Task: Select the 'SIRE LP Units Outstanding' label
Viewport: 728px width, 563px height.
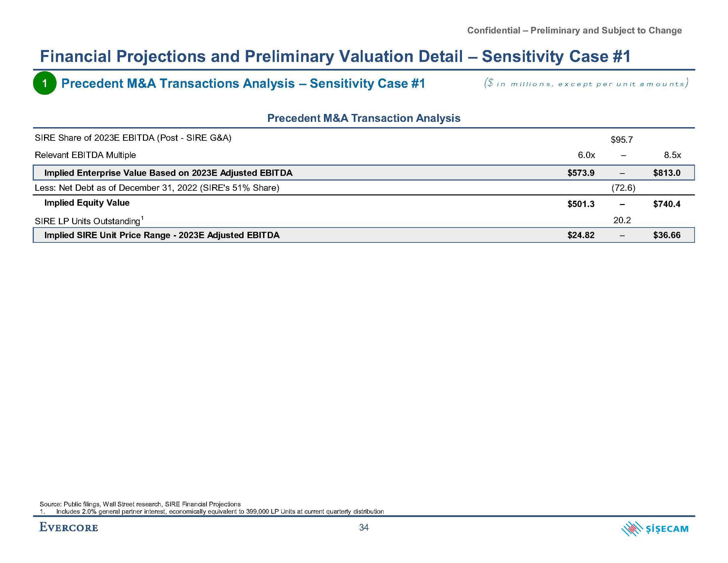Action: click(89, 221)
